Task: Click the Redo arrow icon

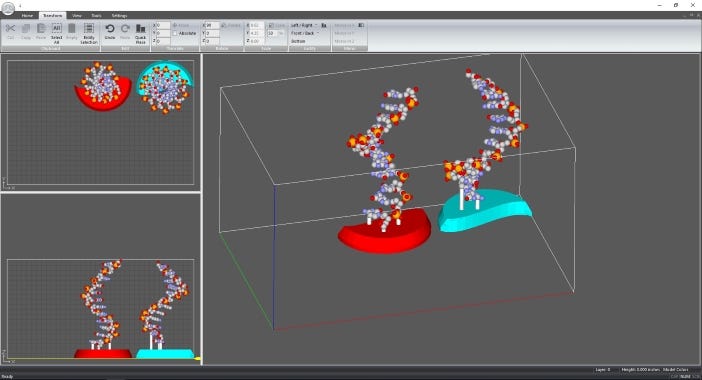Action: 125,29
